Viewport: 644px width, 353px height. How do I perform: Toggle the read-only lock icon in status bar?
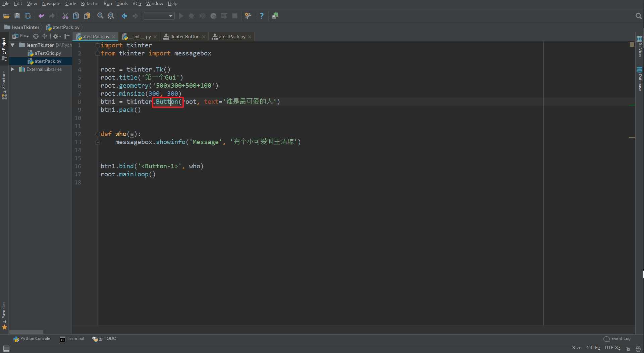[628, 348]
